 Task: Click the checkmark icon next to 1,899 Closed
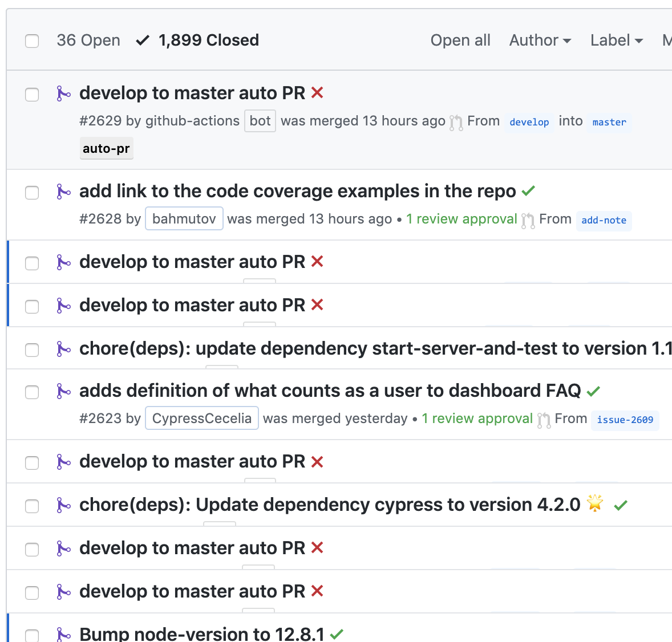(142, 40)
